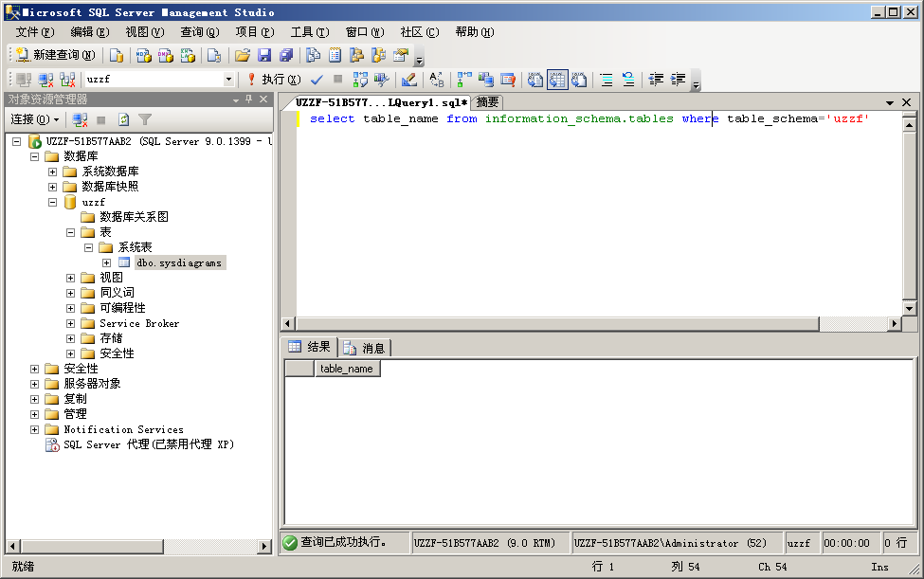Click the Increase Indent icon
Viewport: 924px width, 579px height.
[x=679, y=80]
